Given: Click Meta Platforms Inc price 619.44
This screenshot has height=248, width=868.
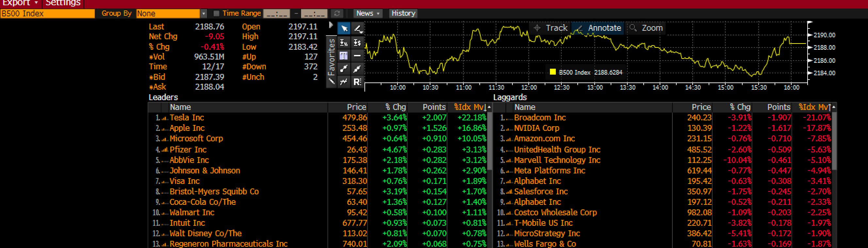Looking at the screenshot, I should pos(699,171).
